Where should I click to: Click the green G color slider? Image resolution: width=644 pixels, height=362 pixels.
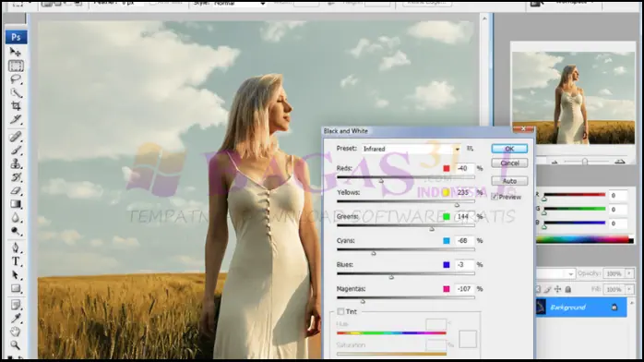(x=575, y=209)
